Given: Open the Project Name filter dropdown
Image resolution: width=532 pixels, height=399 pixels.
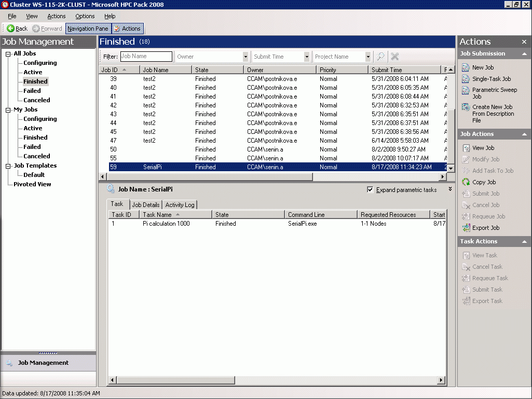Looking at the screenshot, I should pos(368,57).
